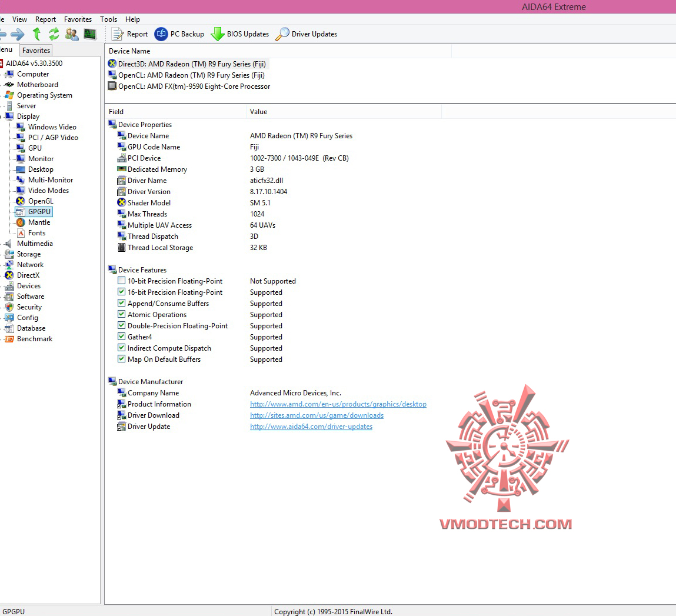The image size is (676, 616).
Task: Select Security in the tree
Action: pos(29,307)
